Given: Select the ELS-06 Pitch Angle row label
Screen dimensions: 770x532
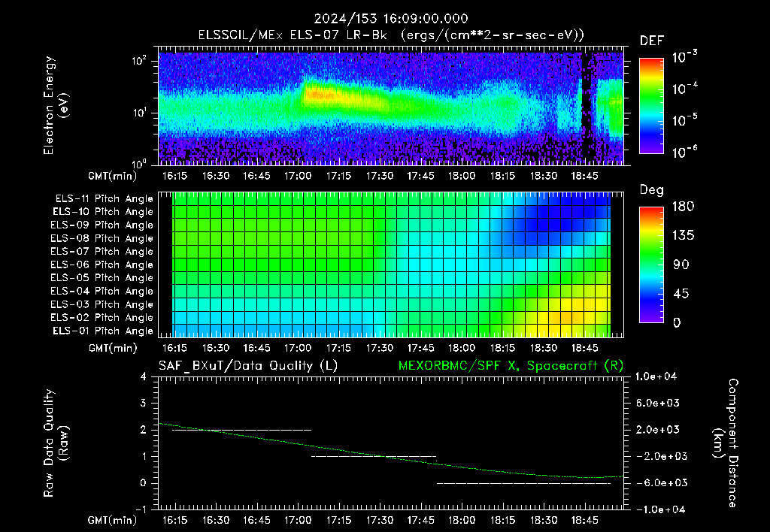Looking at the screenshot, I should 102,265.
